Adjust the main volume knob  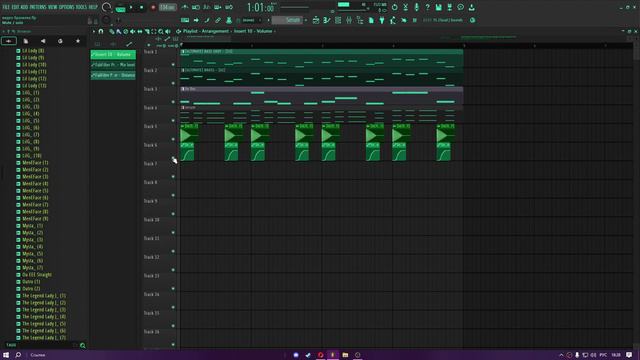(x=106, y=7)
